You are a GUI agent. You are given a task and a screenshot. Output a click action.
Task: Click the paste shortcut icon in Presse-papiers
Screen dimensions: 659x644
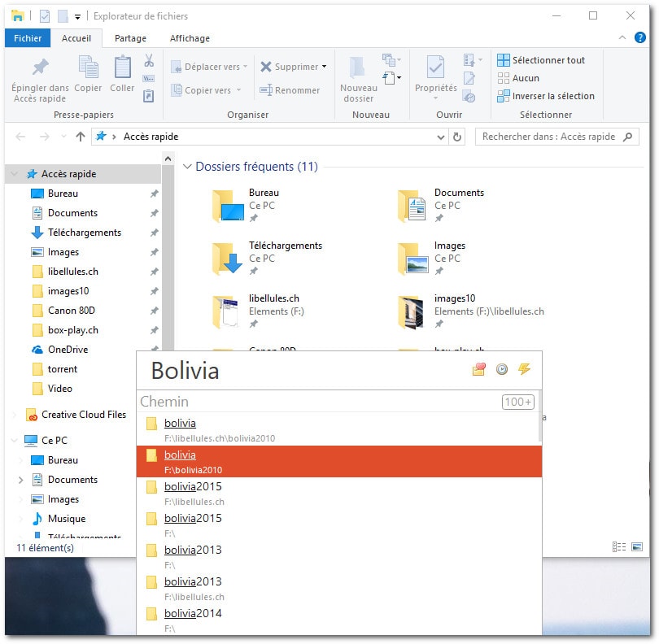tap(149, 96)
